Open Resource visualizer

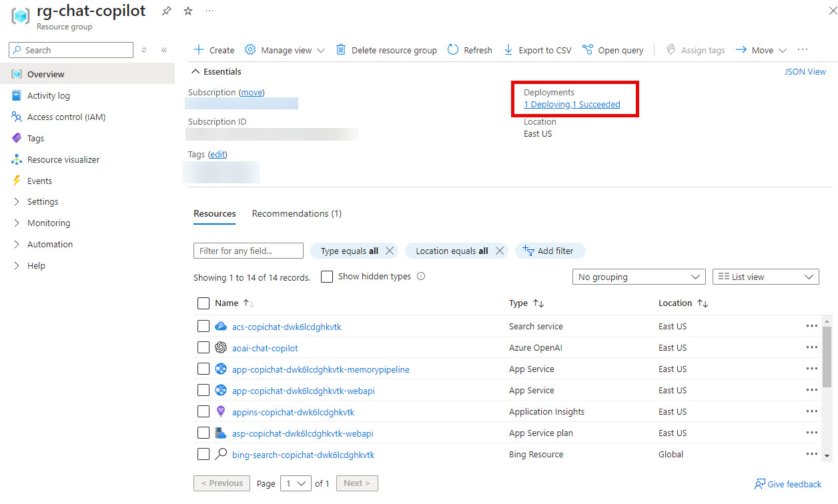tap(63, 159)
